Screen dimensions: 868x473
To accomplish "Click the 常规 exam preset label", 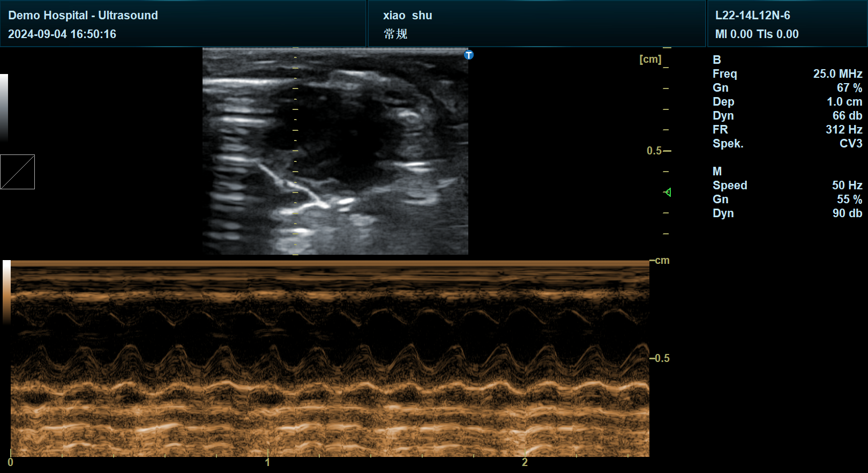I will click(395, 34).
